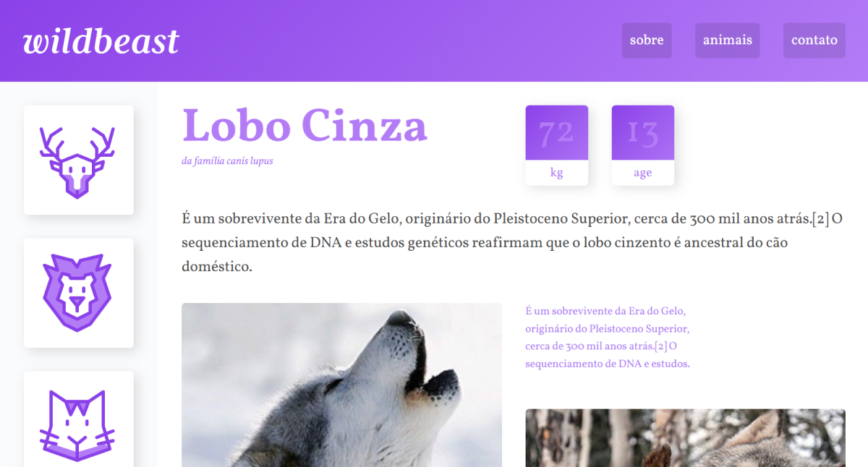Click the 13 age card

point(643,145)
